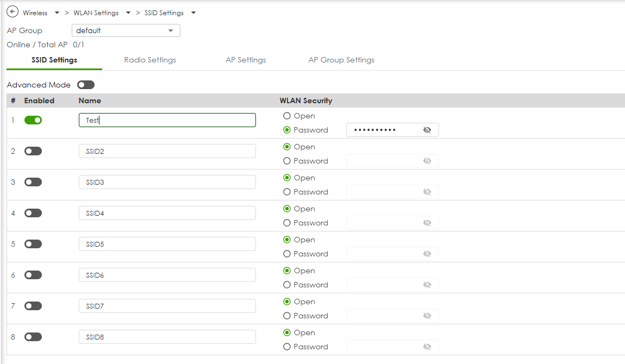
Task: Select Password security for SSID2
Action: point(286,161)
